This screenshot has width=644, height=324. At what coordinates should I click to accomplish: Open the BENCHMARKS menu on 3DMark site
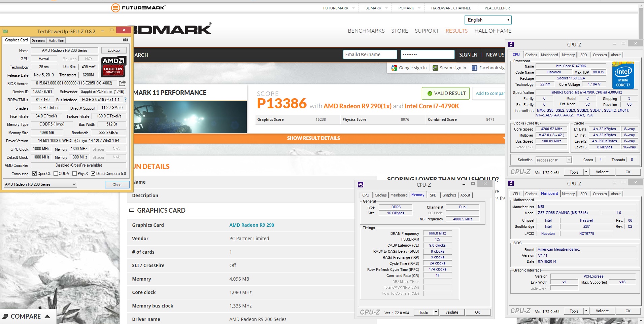(366, 31)
